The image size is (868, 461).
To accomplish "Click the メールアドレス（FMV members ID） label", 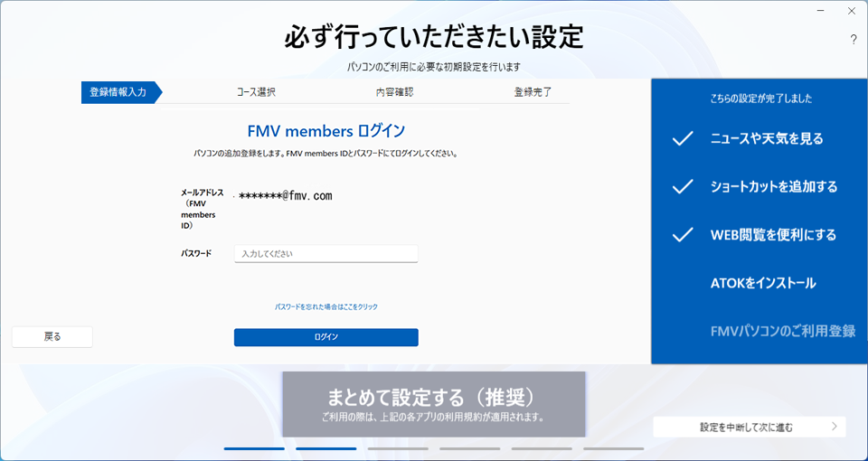I will (202, 209).
